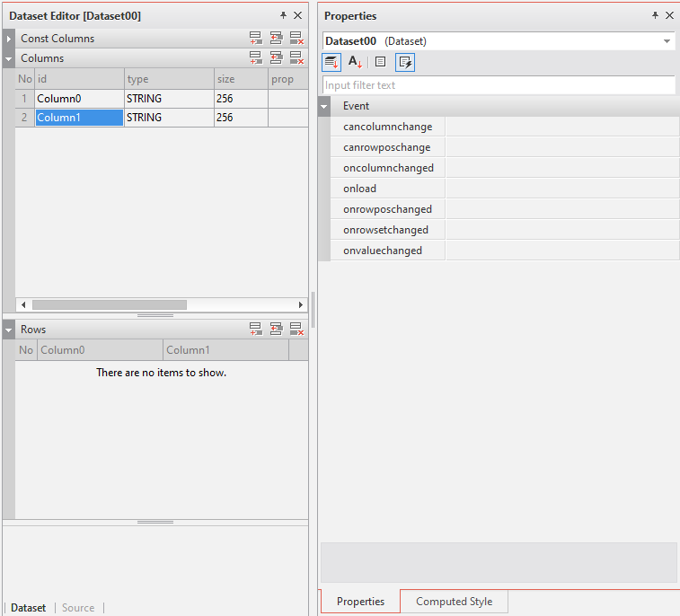Viewport: 680px width, 616px height.
Task: Switch to the Source tab
Action: point(78,608)
